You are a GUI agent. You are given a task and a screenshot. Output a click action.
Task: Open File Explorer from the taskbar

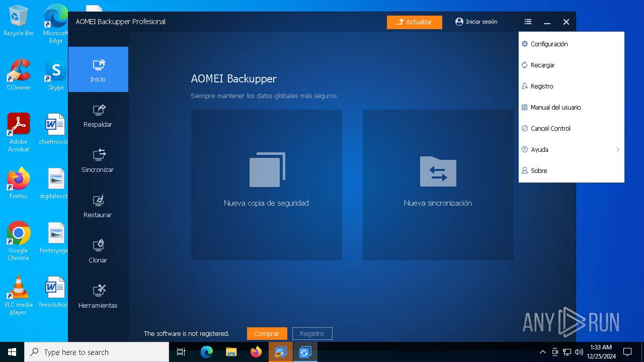[x=231, y=352]
